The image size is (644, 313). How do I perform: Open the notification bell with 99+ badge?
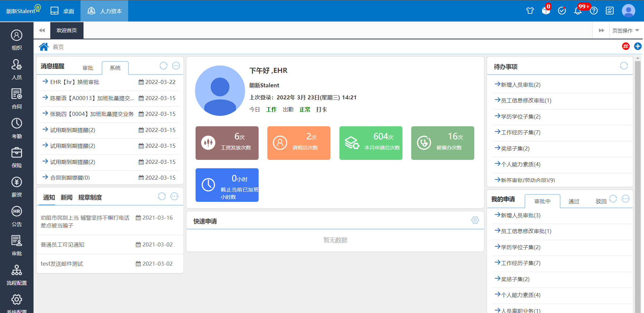click(578, 11)
